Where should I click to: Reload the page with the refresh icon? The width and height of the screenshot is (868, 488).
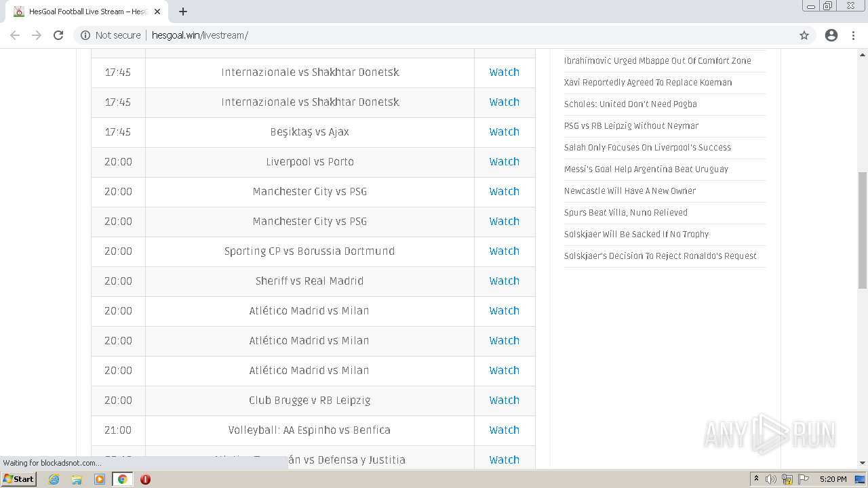click(x=58, y=35)
